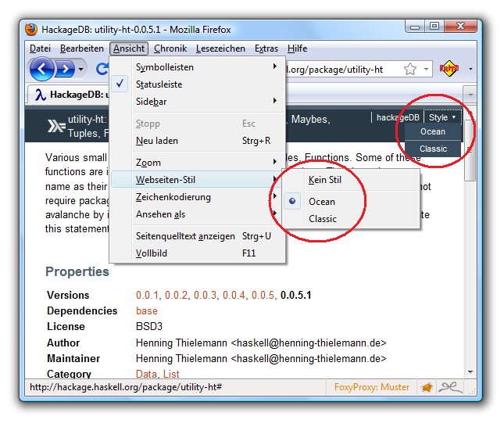Viewport: 504px width, 427px height.
Task: Click the page vertical scrollbar thumb
Action: click(x=470, y=152)
